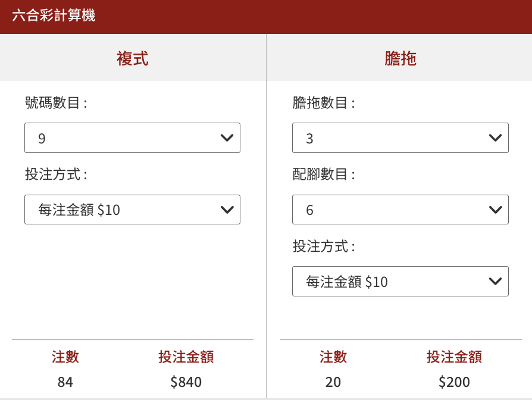
Task: Click the 配腳數目 field label
Action: pyautogui.click(x=324, y=175)
